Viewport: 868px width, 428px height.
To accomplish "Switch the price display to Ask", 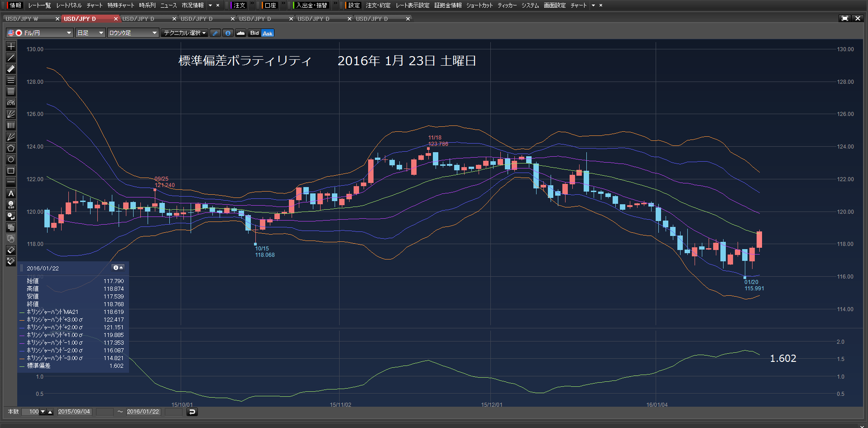I will pyautogui.click(x=268, y=33).
